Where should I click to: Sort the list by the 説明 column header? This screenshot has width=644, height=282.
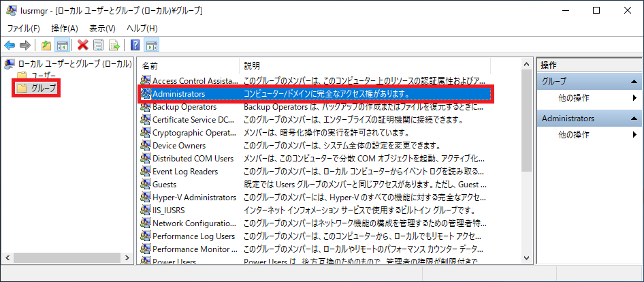(365, 66)
